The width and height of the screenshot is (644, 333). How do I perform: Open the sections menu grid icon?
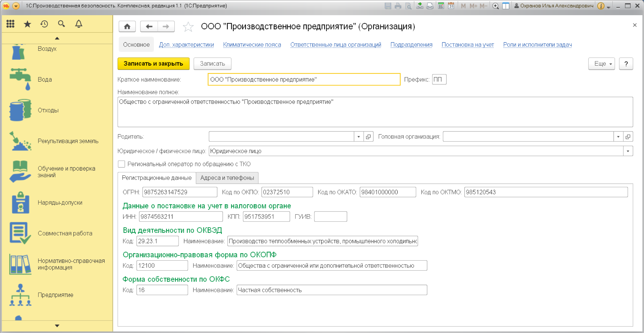click(10, 24)
